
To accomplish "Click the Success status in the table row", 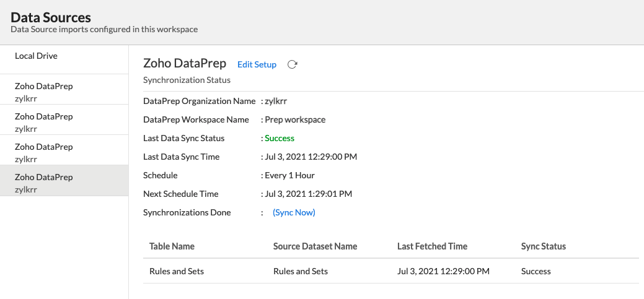I will pyautogui.click(x=536, y=271).
